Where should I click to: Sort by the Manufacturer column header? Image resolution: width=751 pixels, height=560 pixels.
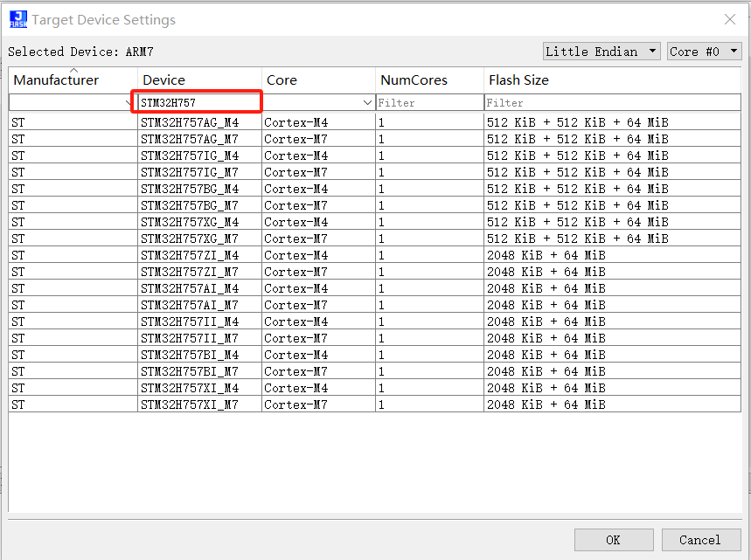tap(73, 80)
